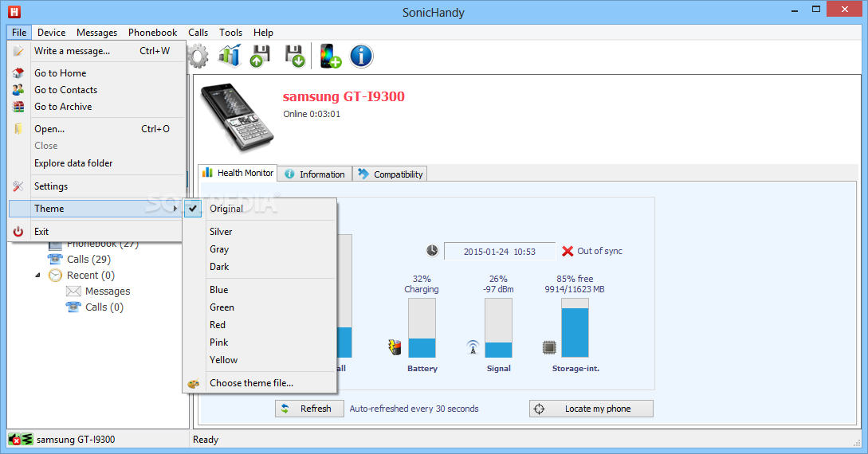Viewport: 868px width, 454px height.
Task: Open the Calls menu
Action: point(198,33)
